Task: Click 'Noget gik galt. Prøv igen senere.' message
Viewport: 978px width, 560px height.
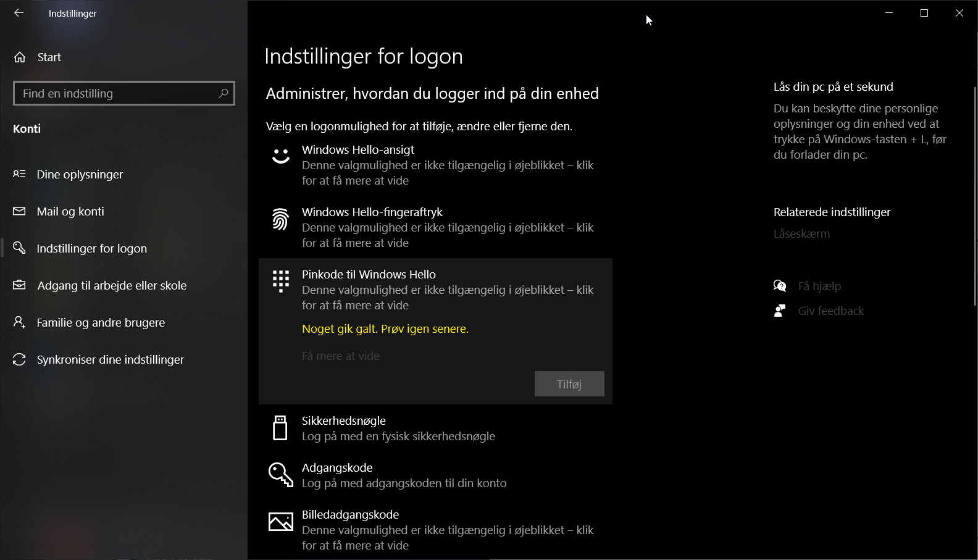Action: [385, 328]
